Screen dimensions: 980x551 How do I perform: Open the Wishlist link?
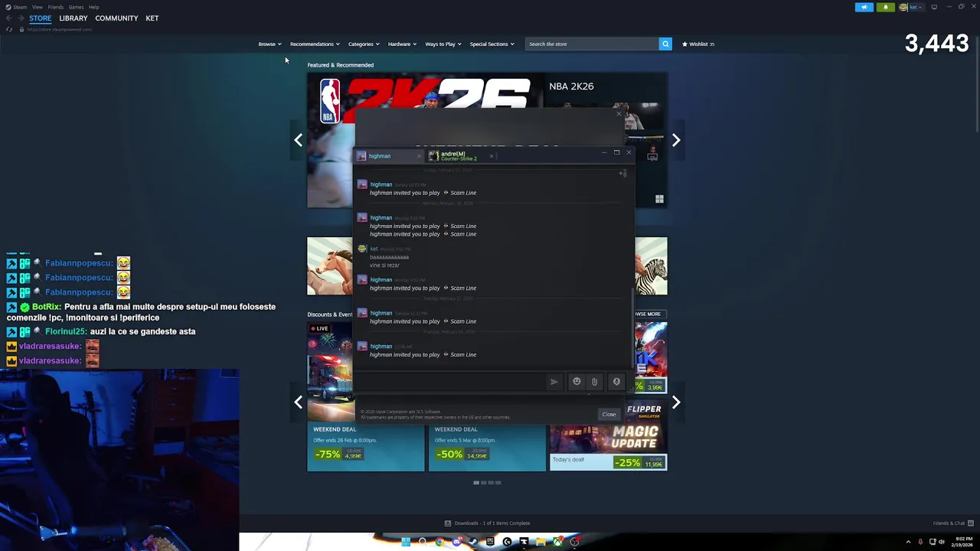tap(698, 44)
